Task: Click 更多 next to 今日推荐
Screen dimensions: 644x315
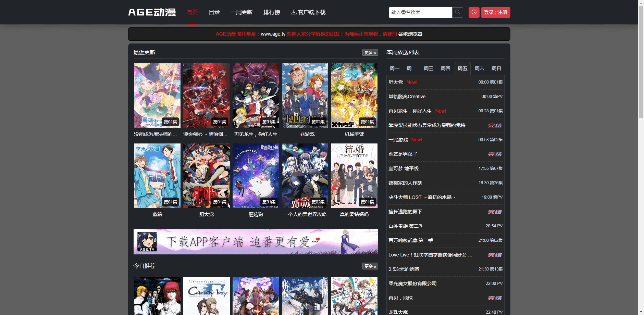Action: point(370,266)
